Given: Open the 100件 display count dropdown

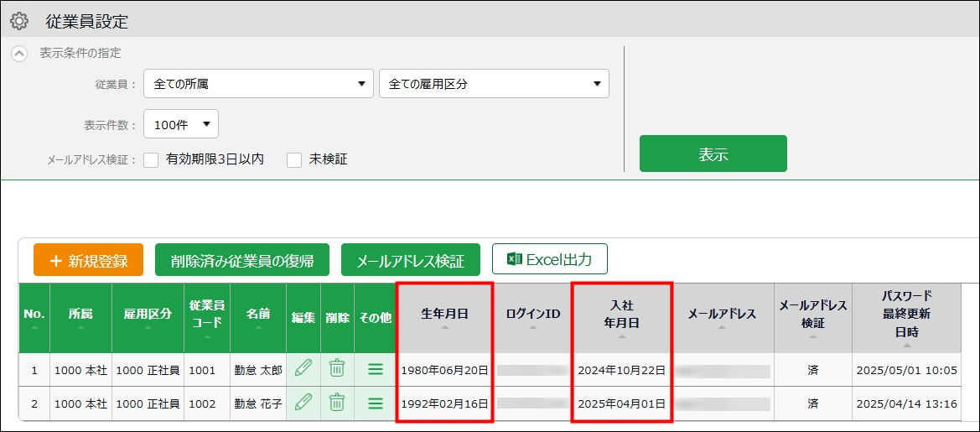Looking at the screenshot, I should [x=181, y=124].
